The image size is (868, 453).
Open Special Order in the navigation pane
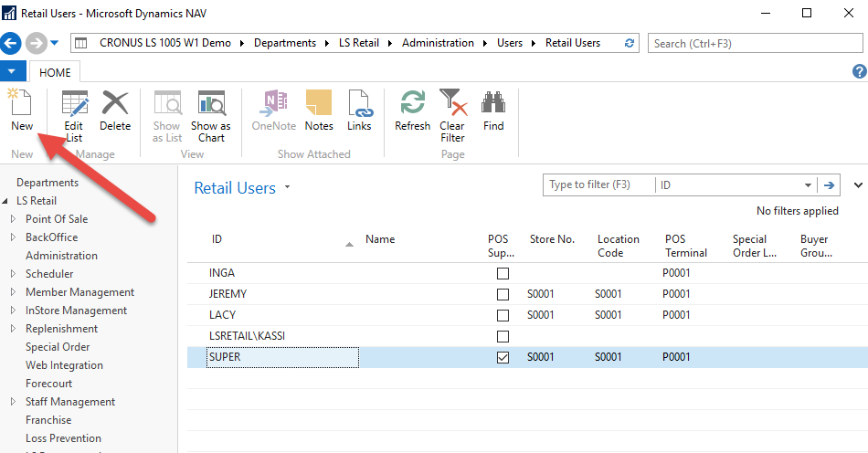click(x=58, y=347)
